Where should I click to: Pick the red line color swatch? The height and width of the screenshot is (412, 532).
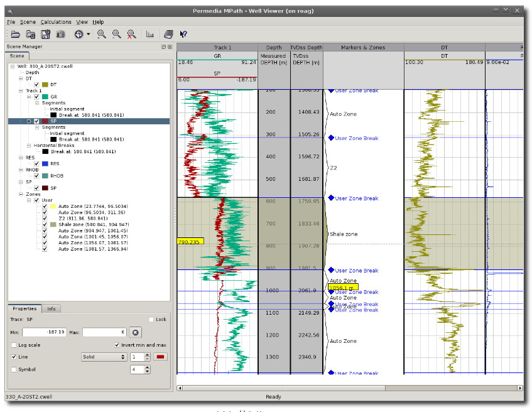[x=161, y=357]
